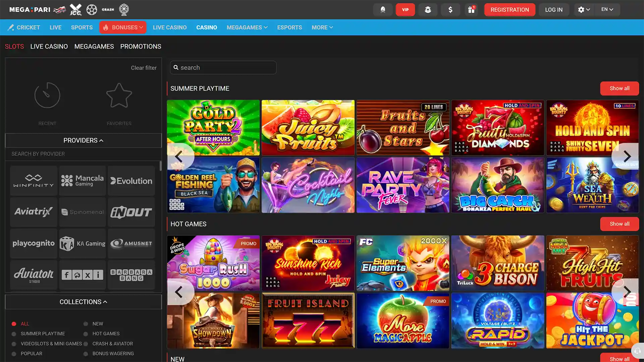Open the settings gear dropdown
The width and height of the screenshot is (644, 362).
click(584, 10)
